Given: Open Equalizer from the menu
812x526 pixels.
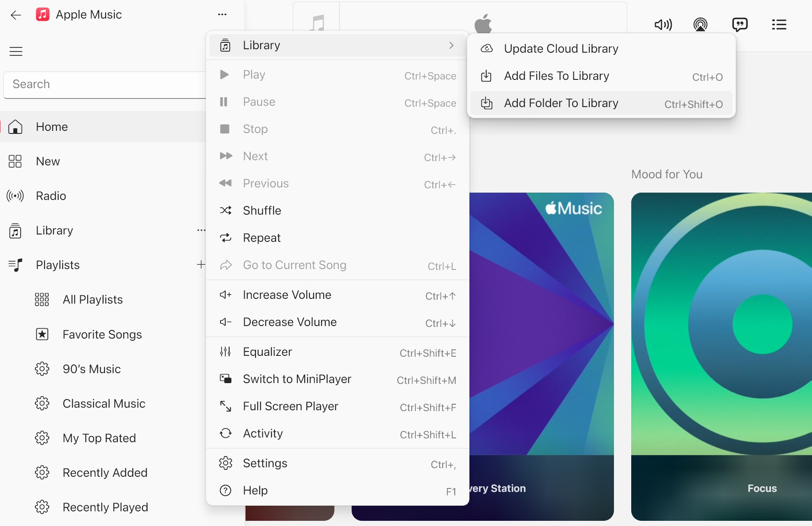Looking at the screenshot, I should point(337,352).
